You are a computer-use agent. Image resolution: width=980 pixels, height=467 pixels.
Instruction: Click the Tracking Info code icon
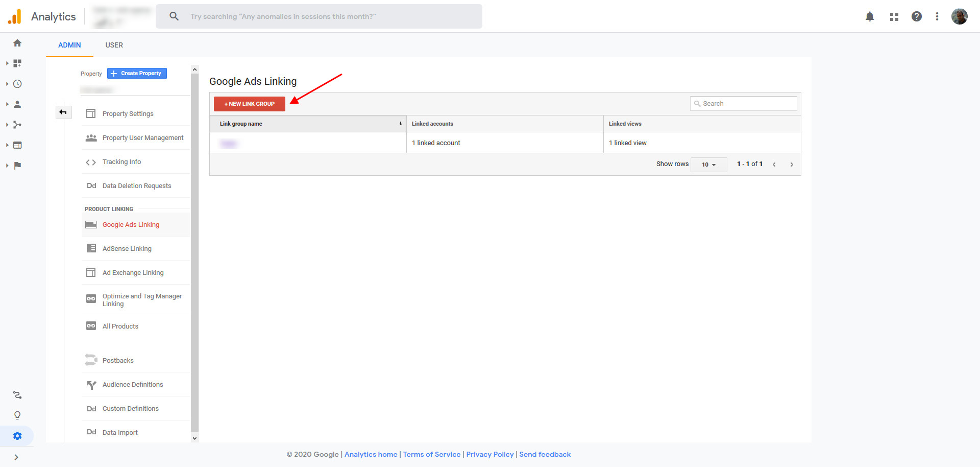tap(91, 162)
